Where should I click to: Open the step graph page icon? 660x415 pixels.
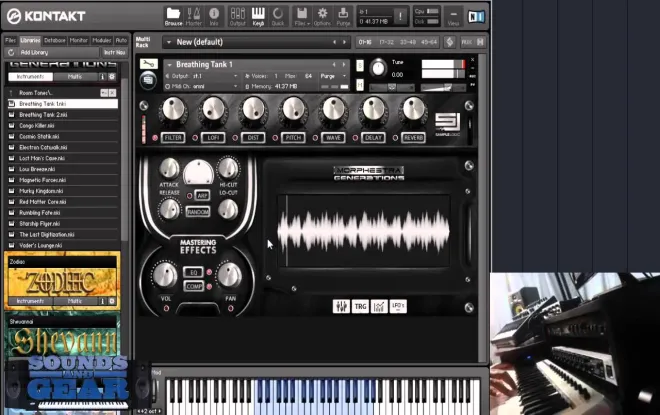pos(379,306)
